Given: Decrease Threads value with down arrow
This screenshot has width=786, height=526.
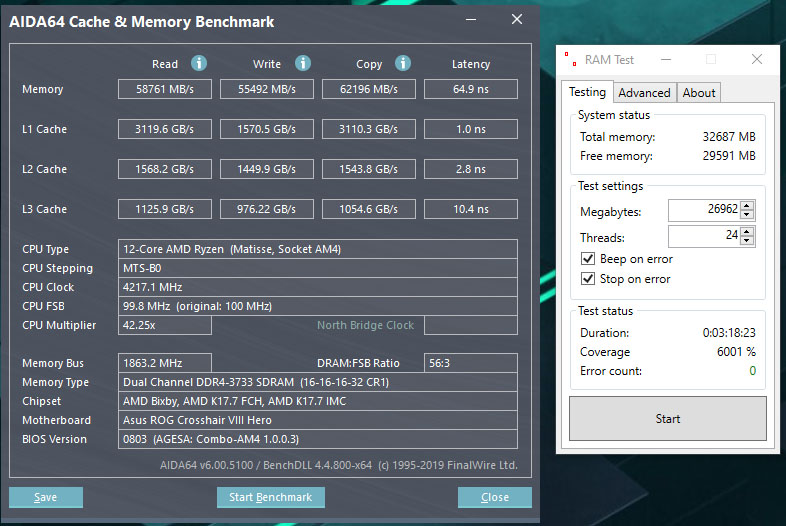Looking at the screenshot, I should [747, 241].
